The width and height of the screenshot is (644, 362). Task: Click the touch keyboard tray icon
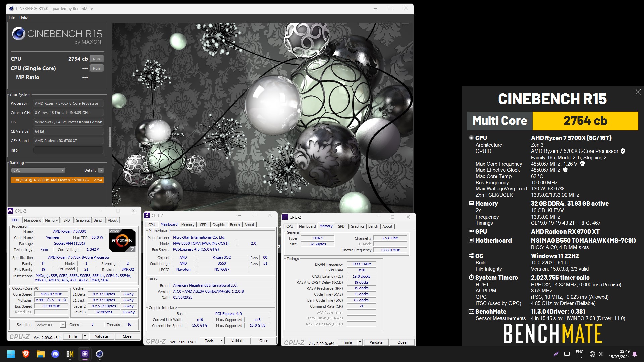coord(567,354)
